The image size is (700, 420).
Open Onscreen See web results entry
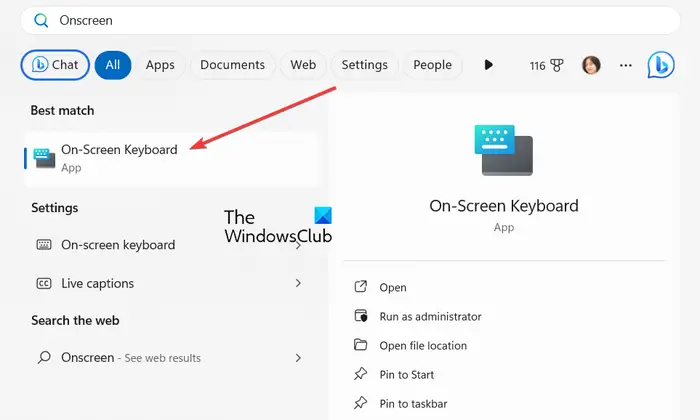[170, 358]
